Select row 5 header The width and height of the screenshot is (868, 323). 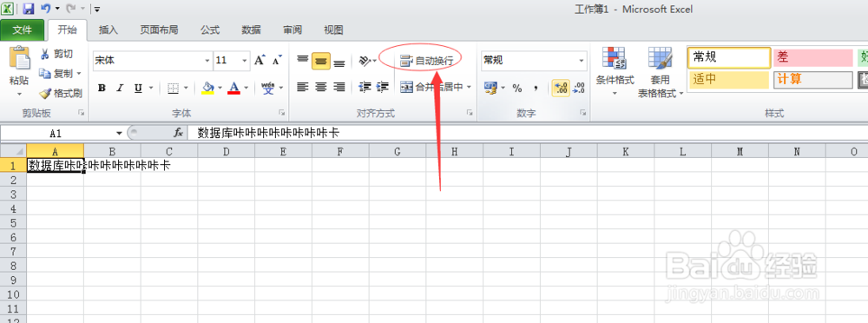click(x=13, y=223)
